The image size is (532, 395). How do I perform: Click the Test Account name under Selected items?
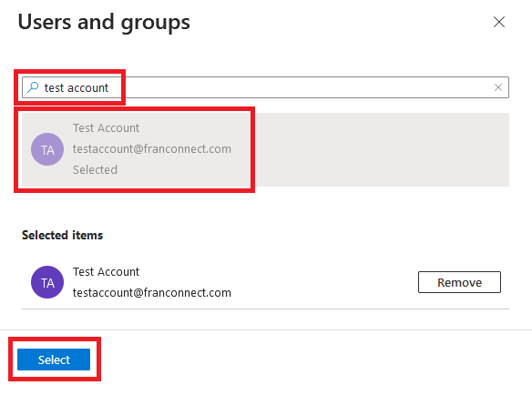pos(106,271)
